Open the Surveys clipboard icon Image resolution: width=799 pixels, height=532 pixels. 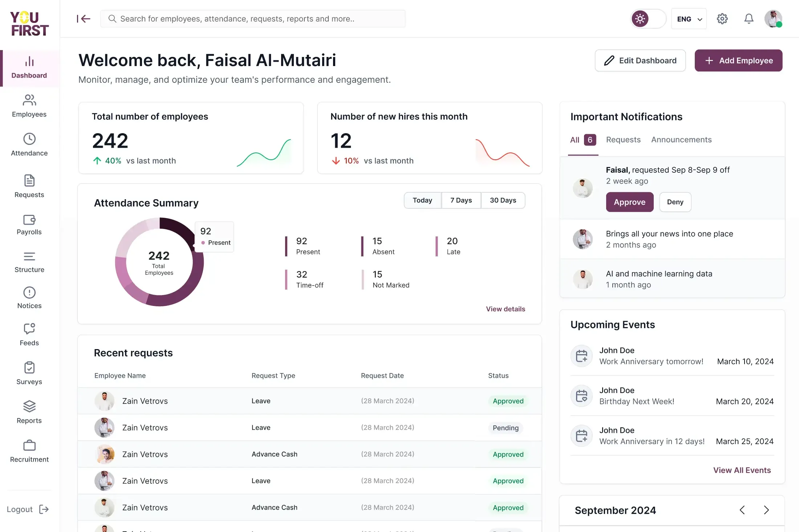click(x=29, y=368)
